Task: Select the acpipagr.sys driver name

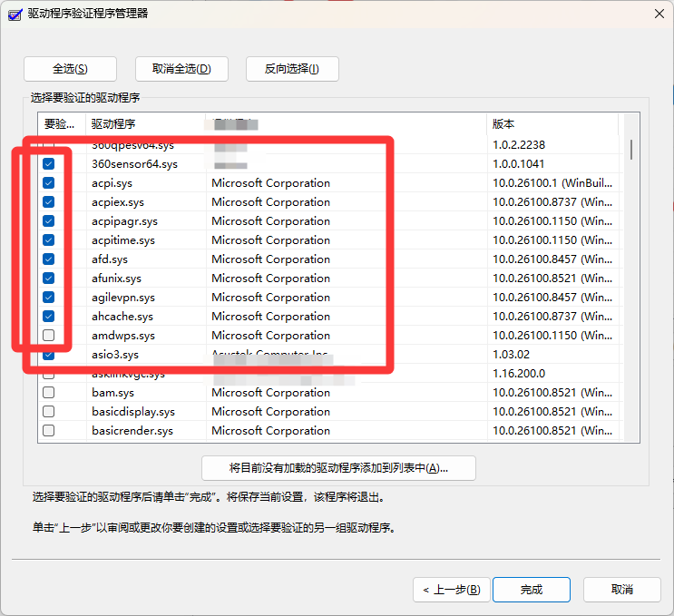Action: (x=124, y=221)
